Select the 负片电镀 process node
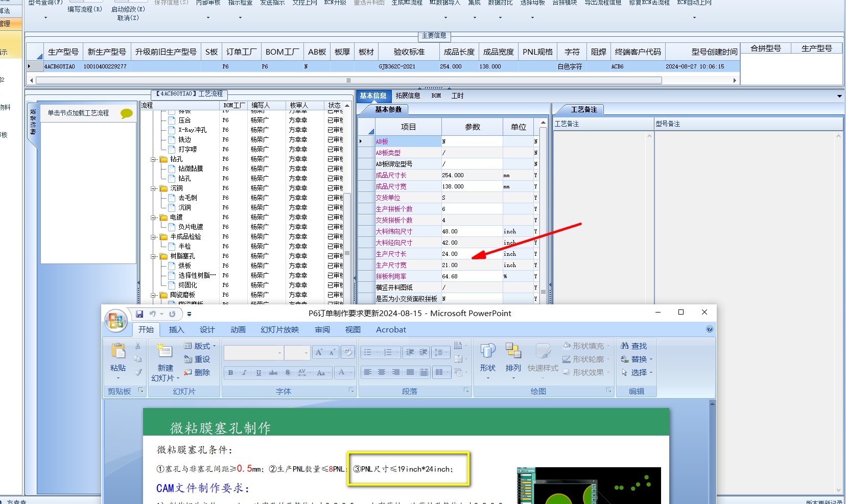Viewport: 846px width, 504px height. click(x=191, y=227)
